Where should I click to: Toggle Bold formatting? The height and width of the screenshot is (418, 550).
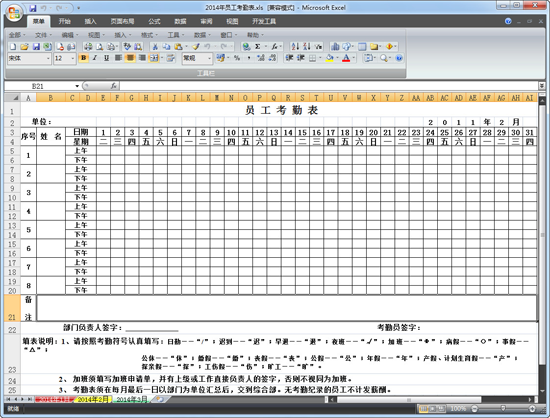(83, 58)
